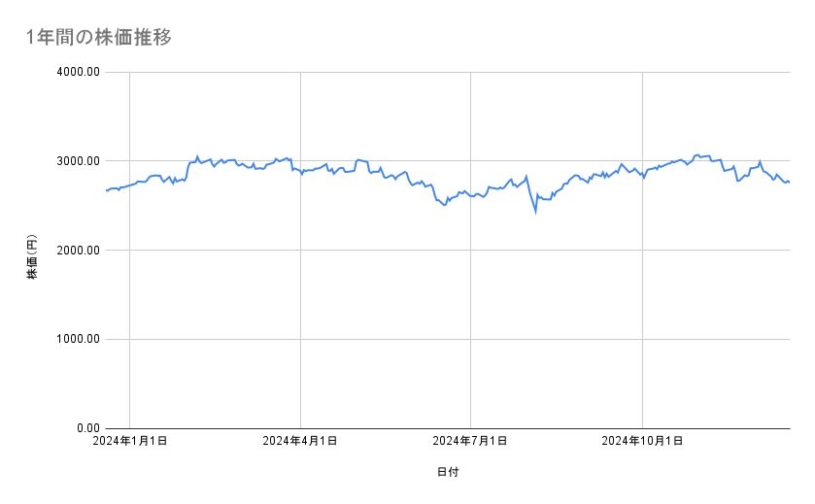815x504 pixels.
Task: Click the right end of the blue line
Action: point(789,182)
